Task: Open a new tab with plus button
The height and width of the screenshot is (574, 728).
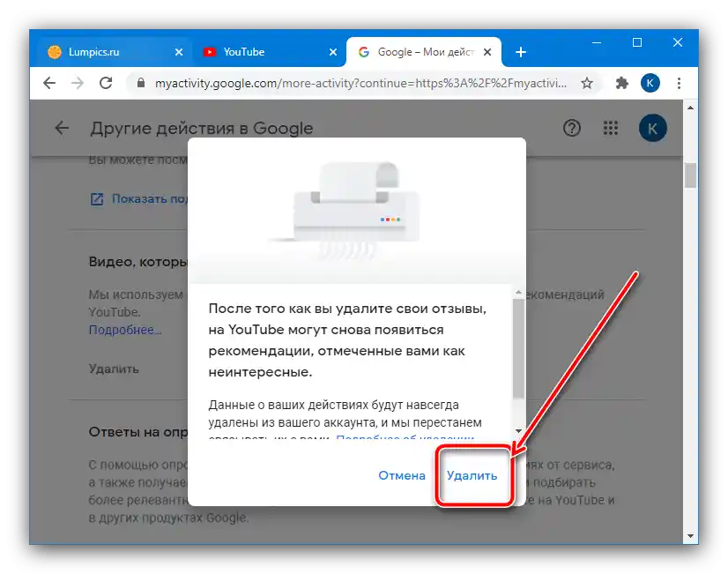Action: [521, 52]
